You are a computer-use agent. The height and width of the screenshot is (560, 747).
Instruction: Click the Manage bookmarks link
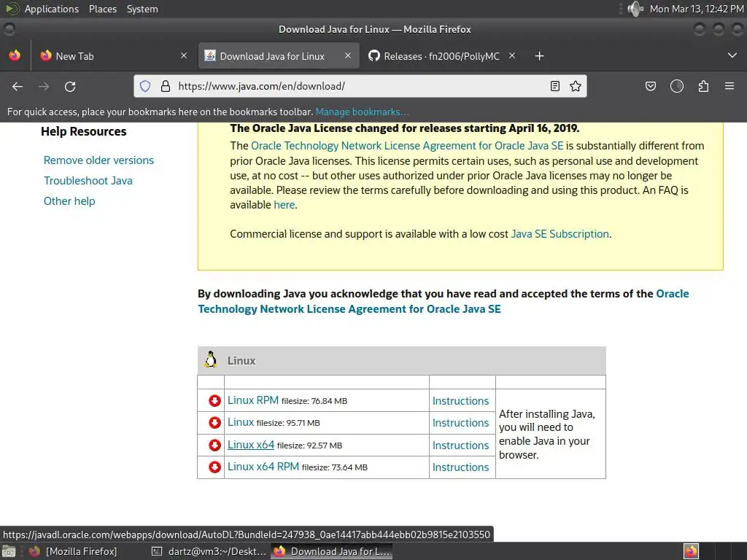click(x=362, y=112)
